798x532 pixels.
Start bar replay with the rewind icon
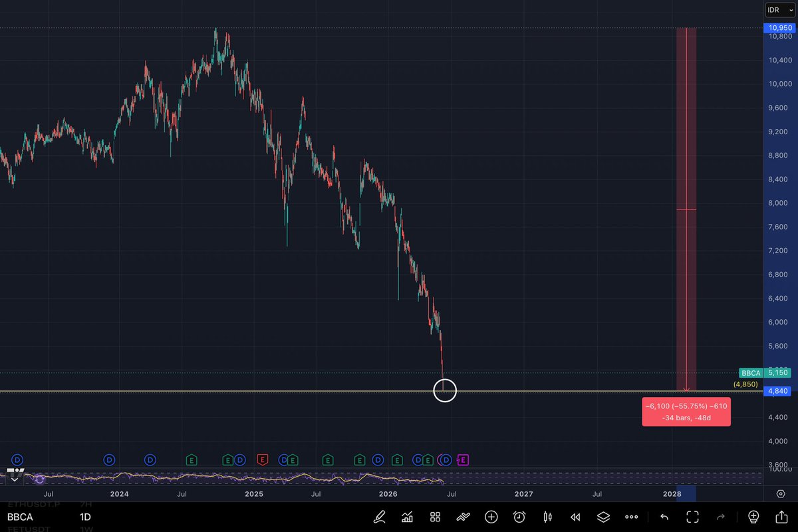[576, 517]
